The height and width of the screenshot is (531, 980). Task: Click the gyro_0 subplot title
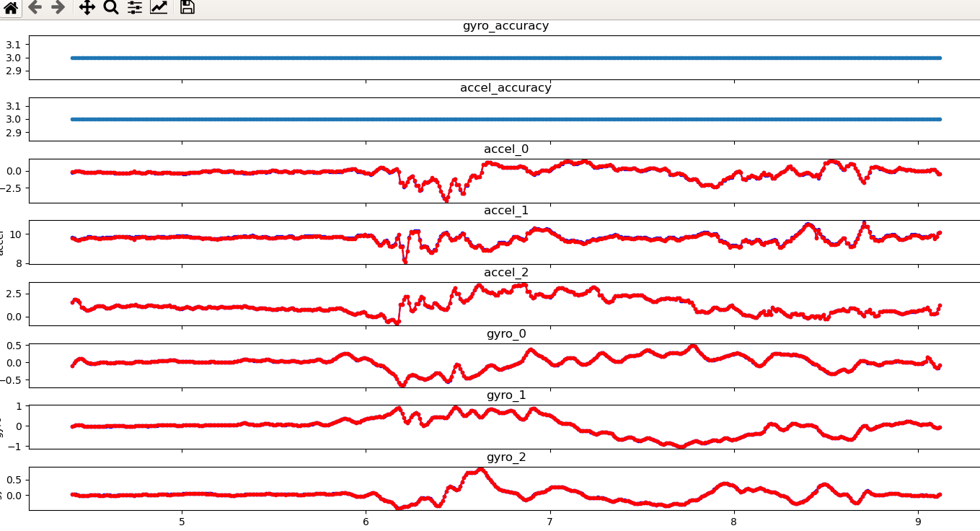[505, 333]
